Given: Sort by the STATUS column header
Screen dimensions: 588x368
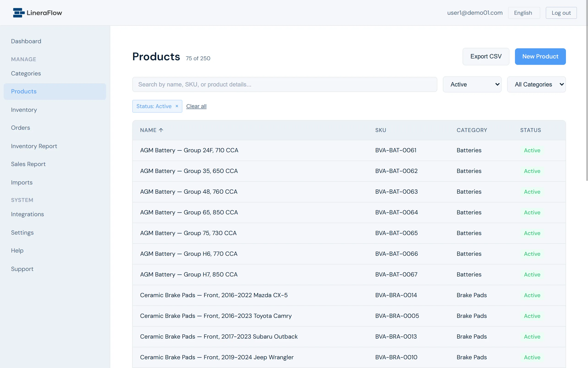Looking at the screenshot, I should 530,130.
